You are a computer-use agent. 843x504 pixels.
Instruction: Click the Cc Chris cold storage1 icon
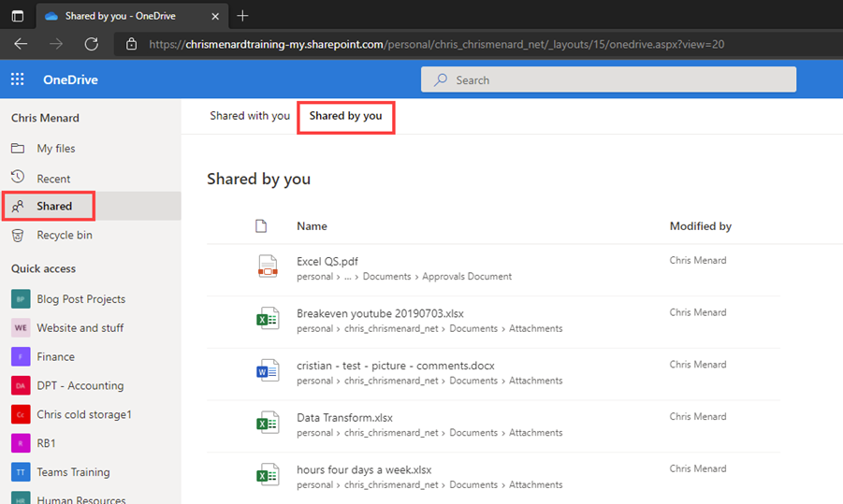[x=21, y=414]
